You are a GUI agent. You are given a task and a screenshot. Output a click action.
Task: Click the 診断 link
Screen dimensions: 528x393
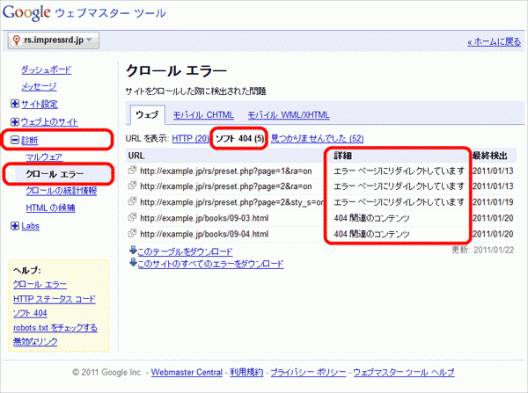[x=30, y=140]
